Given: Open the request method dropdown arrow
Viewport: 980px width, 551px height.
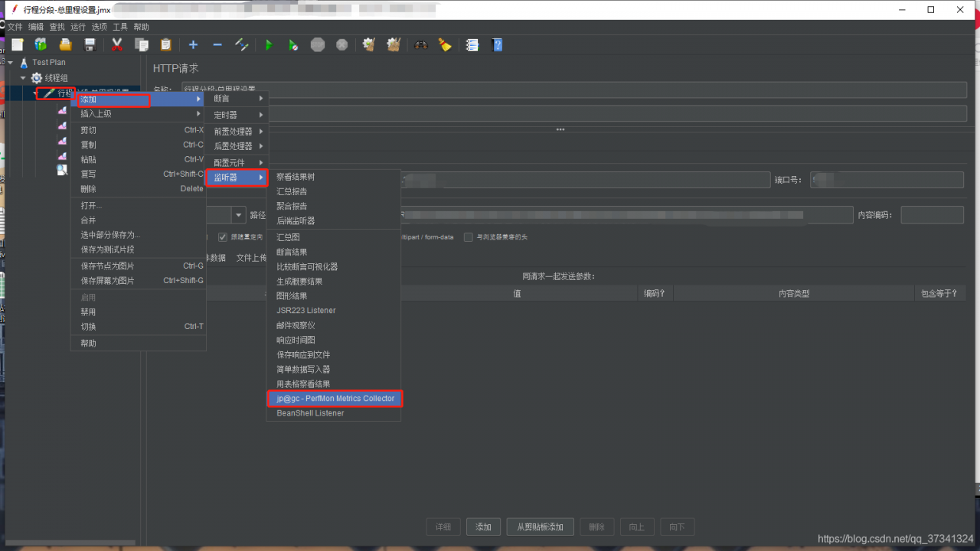Looking at the screenshot, I should click(x=238, y=215).
